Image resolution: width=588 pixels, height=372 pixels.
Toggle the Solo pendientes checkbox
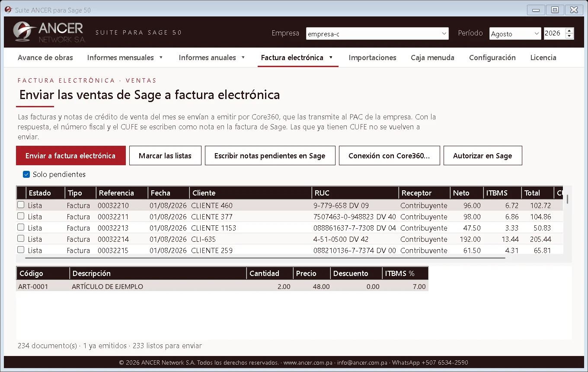tap(26, 174)
